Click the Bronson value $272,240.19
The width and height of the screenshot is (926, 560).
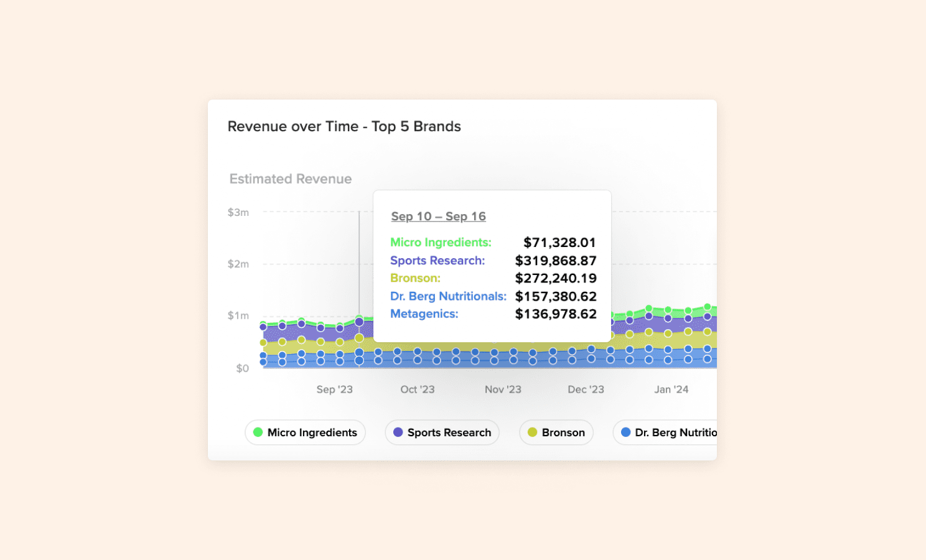556,278
